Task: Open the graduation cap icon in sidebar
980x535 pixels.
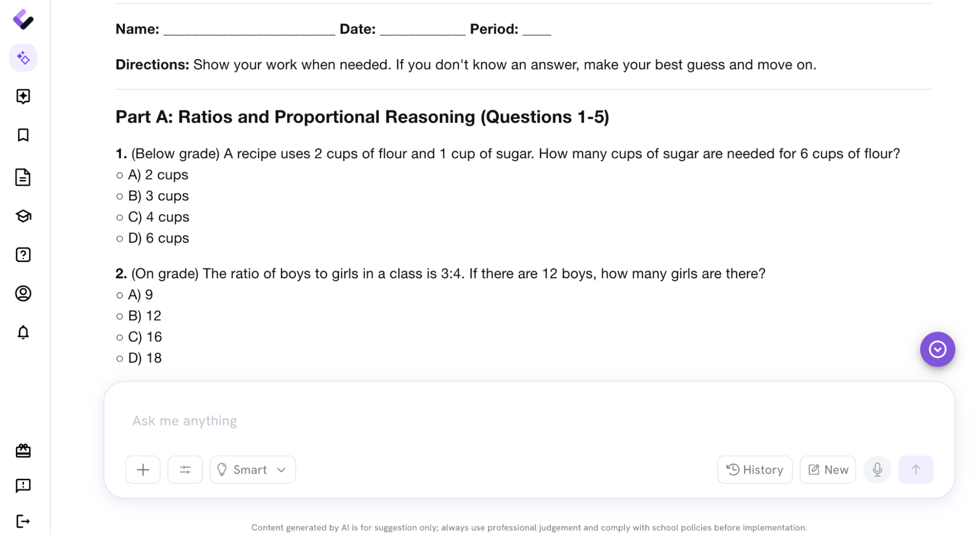Action: coord(23,216)
